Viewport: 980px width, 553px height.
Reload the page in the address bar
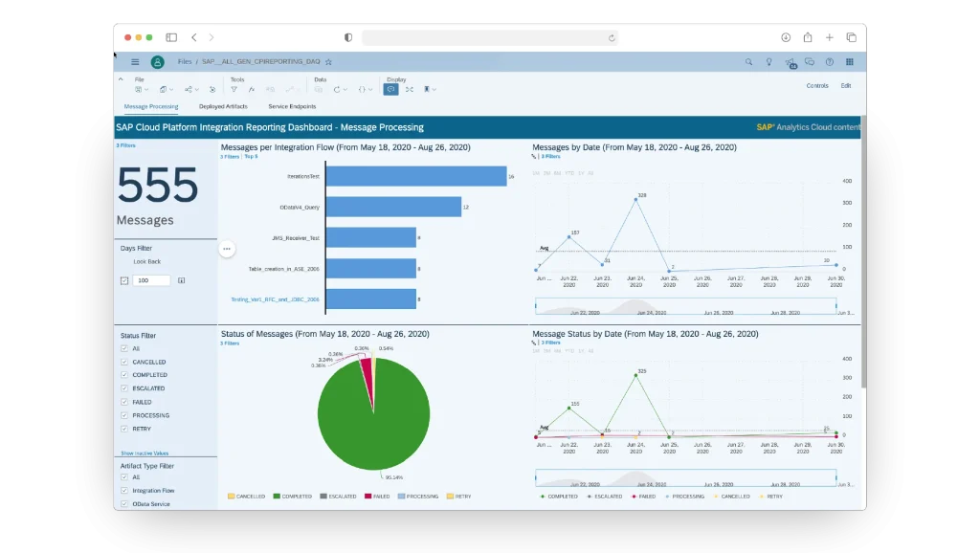pos(612,38)
